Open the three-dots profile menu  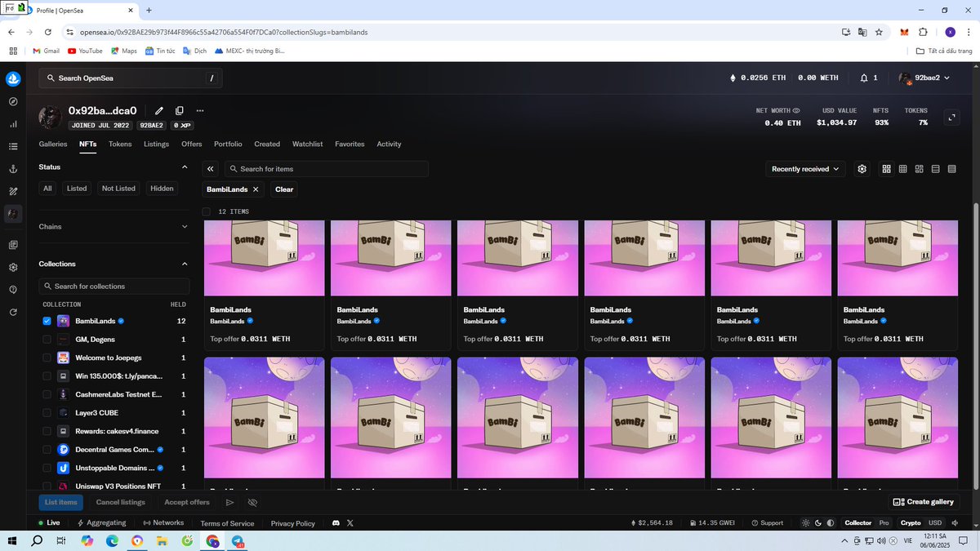200,110
